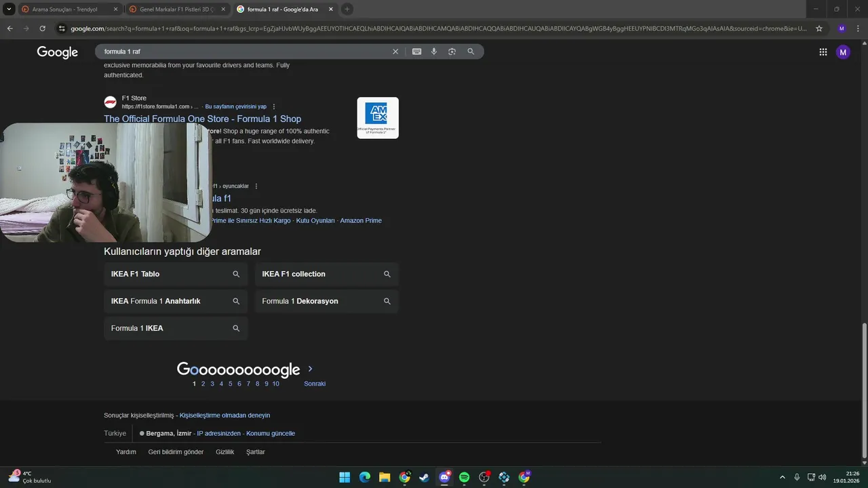Click in the Google search input field

pos(244,52)
